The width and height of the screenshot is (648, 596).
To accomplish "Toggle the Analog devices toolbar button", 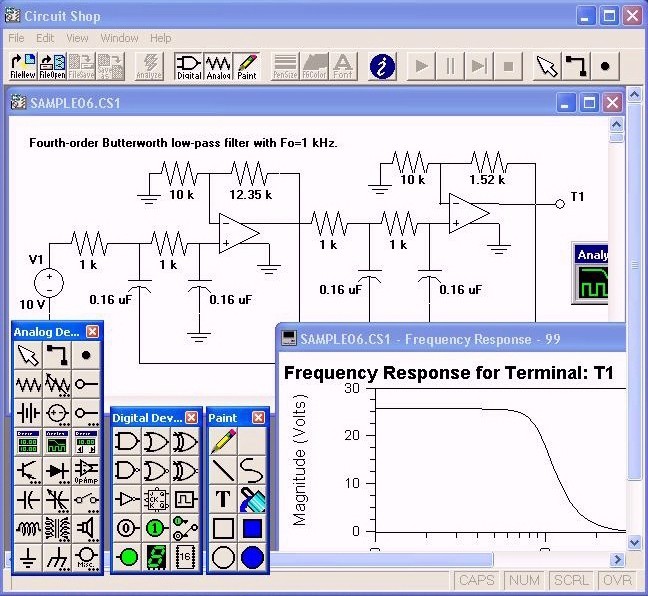I will [x=218, y=66].
